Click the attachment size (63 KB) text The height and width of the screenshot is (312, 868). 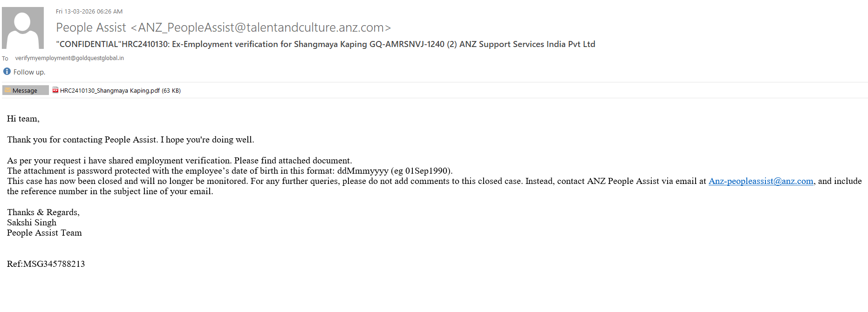tap(171, 91)
